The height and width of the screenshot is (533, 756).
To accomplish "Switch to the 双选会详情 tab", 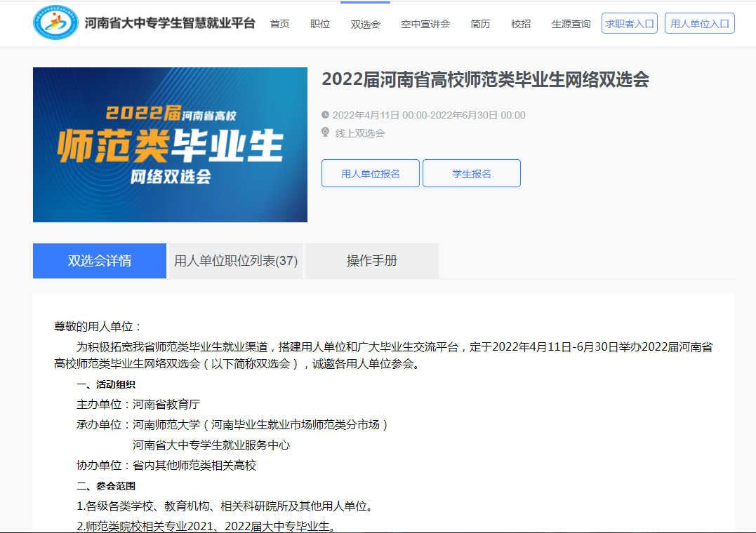I will coord(100,261).
